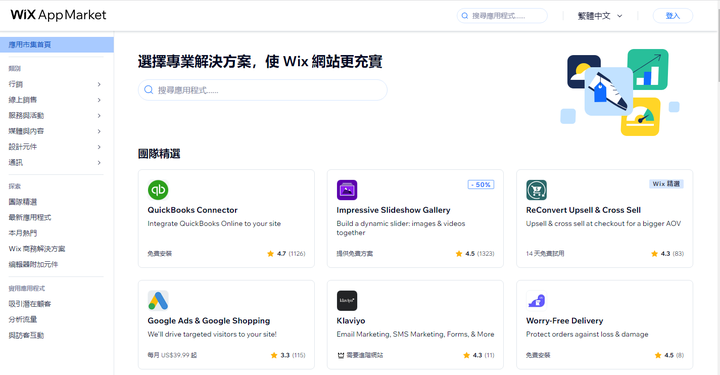Click the magnifier icon in header search

tap(465, 16)
